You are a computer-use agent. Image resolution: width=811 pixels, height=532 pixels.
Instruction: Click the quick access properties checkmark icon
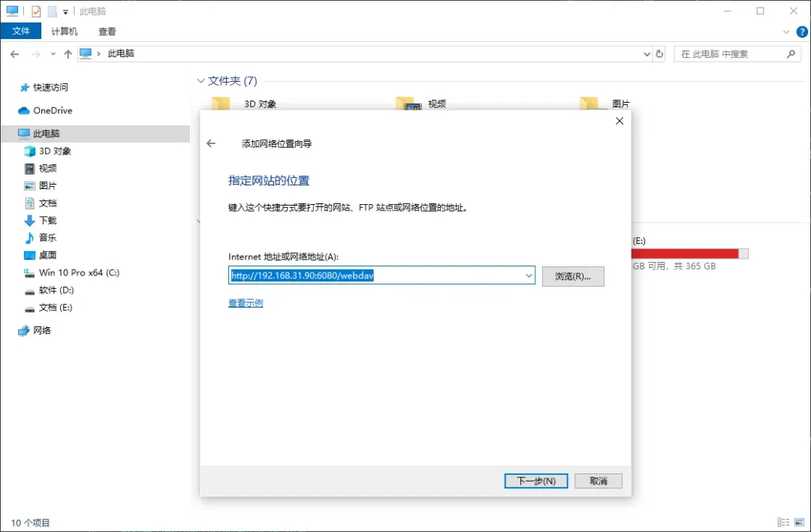[36, 11]
